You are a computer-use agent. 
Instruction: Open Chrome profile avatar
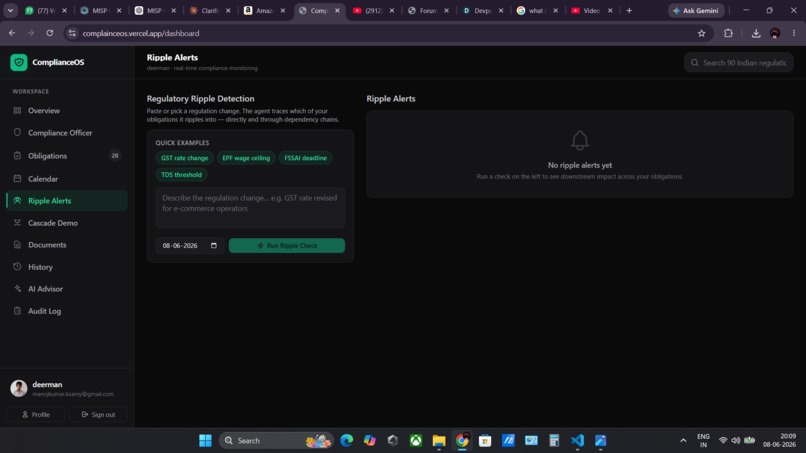coord(775,33)
